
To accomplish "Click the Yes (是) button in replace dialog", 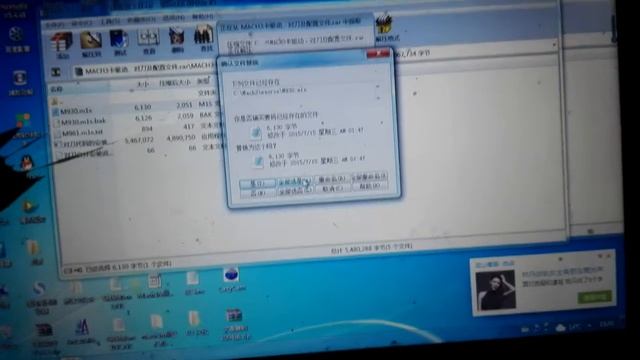I will pyautogui.click(x=257, y=183).
